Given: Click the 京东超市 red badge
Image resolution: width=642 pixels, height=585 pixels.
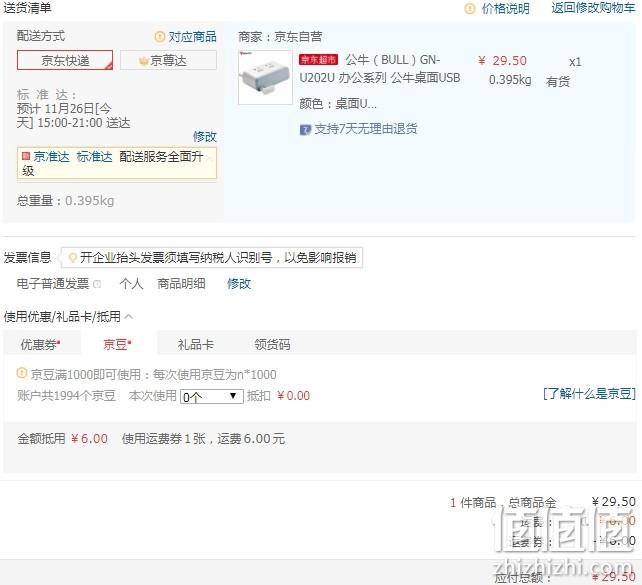Looking at the screenshot, I should [x=318, y=60].
